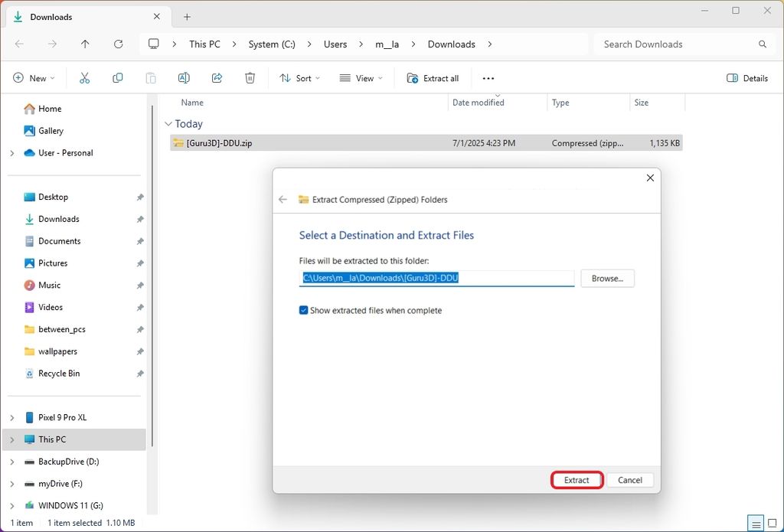The image size is (784, 532).
Task: Click This PC in address breadcrumb
Action: click(204, 44)
